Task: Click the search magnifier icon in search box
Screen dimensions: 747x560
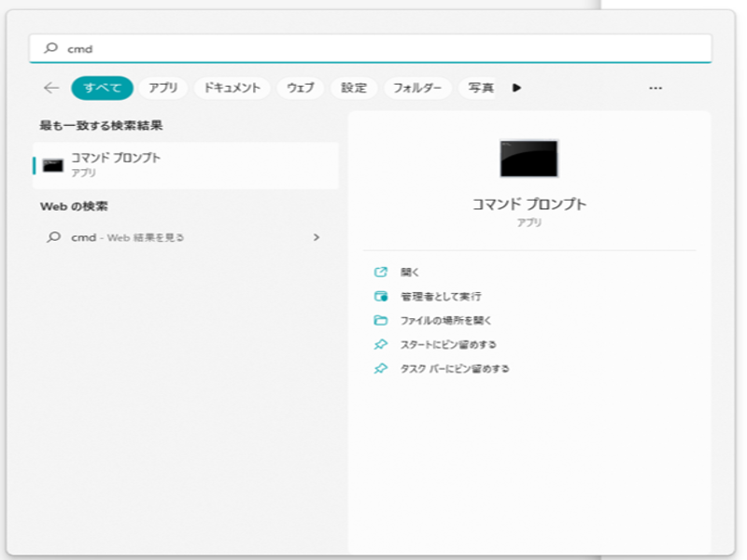Action: (51, 49)
